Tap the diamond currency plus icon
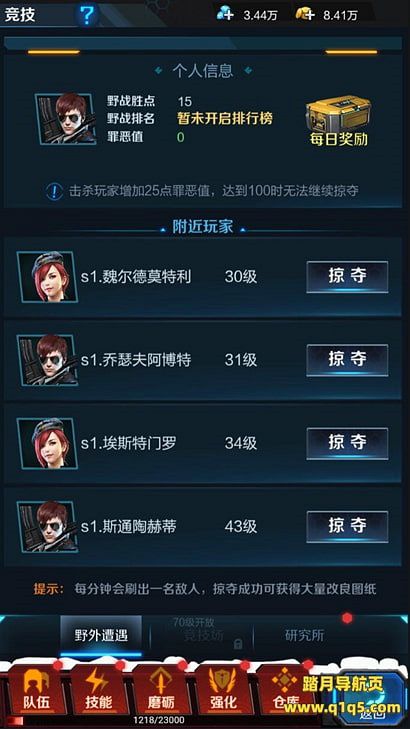 coord(225,14)
